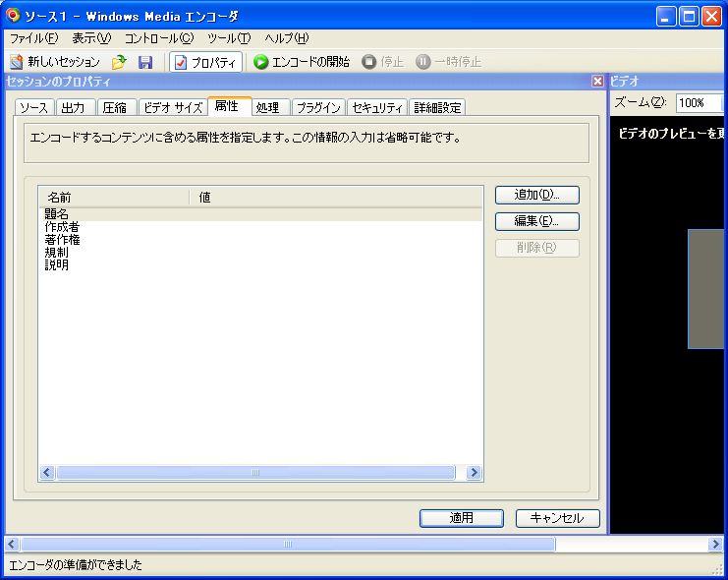Click the 編集 (Edit) button
Viewport: 728px width, 580px height.
(x=536, y=221)
